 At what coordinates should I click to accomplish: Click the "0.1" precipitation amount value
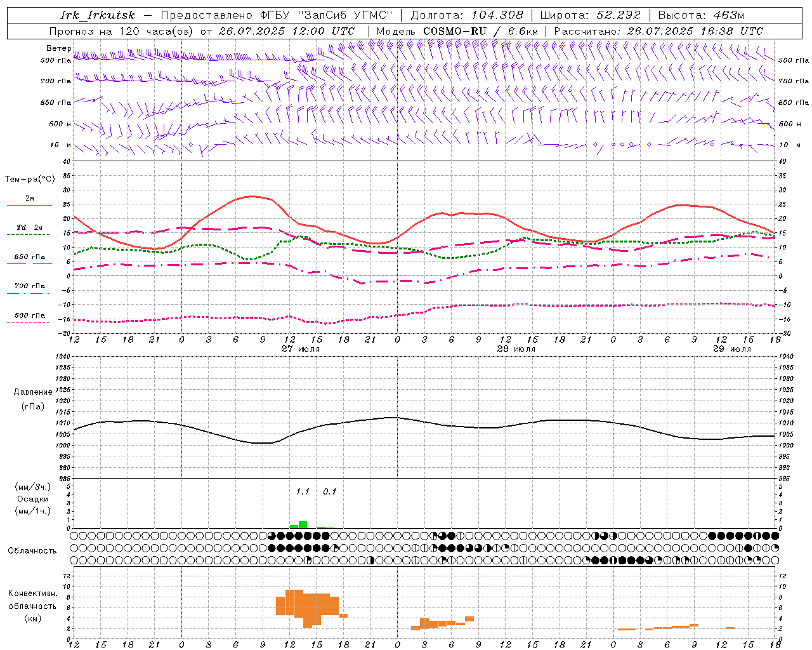(x=330, y=491)
